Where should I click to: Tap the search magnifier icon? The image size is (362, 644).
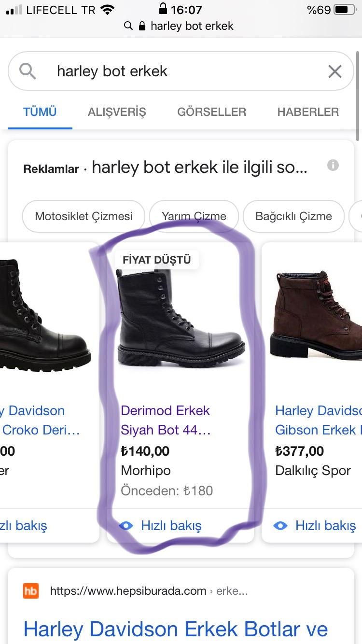28,71
